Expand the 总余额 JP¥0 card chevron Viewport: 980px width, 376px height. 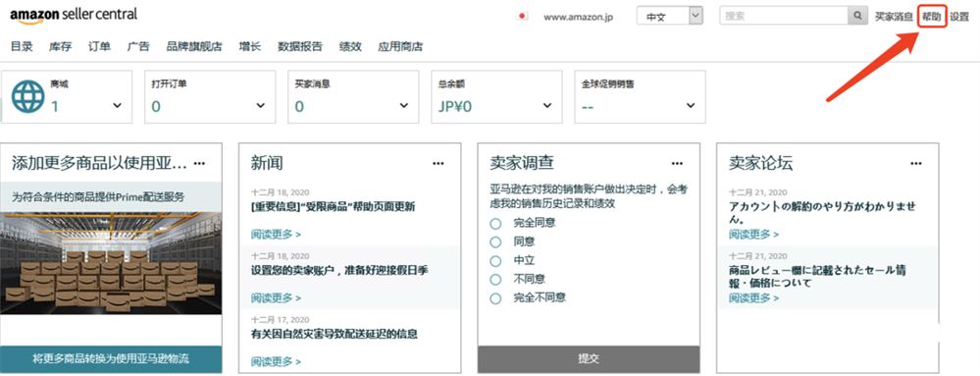pos(547,106)
